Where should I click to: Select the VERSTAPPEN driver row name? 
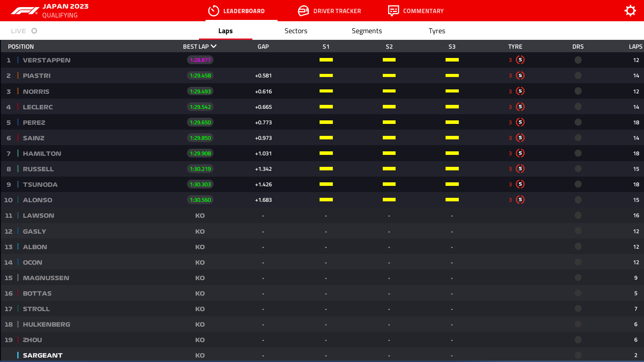point(46,60)
